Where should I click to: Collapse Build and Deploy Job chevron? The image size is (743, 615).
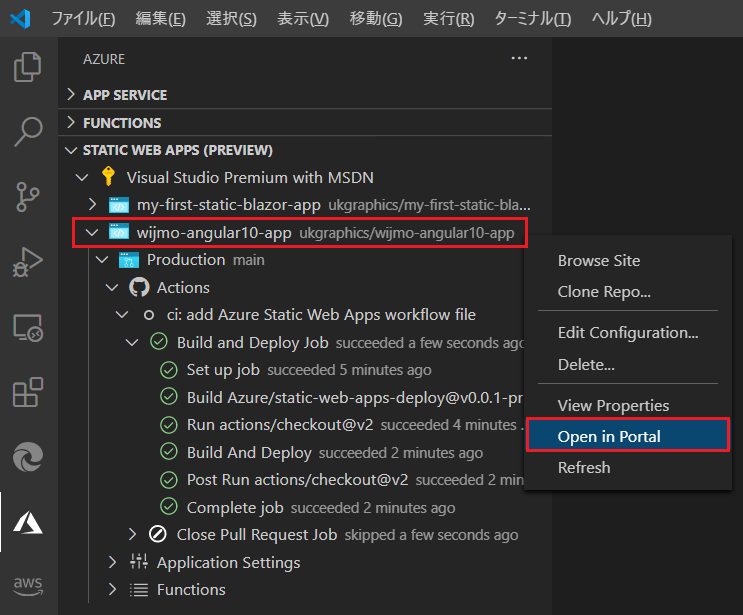pos(132,342)
